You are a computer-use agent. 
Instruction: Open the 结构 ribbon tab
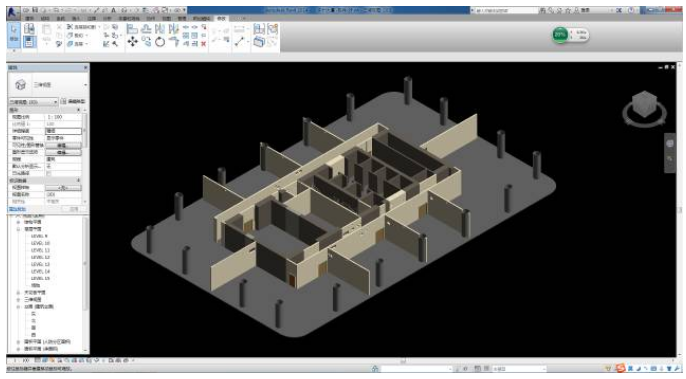[45, 18]
